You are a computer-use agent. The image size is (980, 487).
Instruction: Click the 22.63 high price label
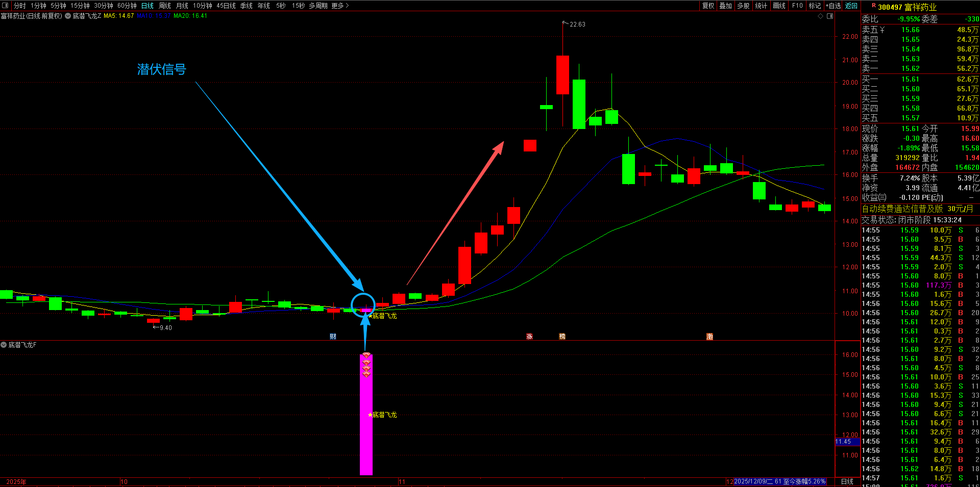[577, 24]
